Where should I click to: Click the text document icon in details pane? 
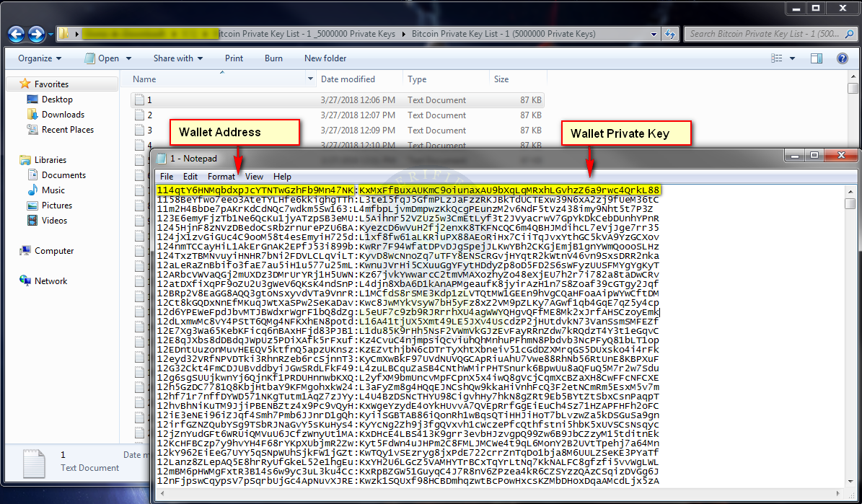tap(33, 464)
